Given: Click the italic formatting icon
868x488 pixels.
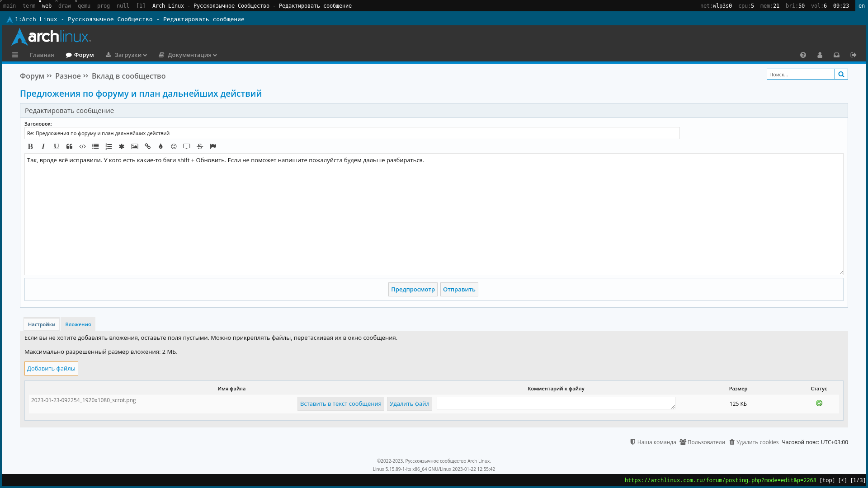Looking at the screenshot, I should point(43,146).
